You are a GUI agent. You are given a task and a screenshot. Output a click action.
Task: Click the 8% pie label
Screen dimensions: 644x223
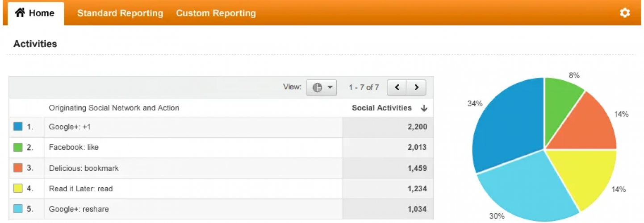coord(574,75)
